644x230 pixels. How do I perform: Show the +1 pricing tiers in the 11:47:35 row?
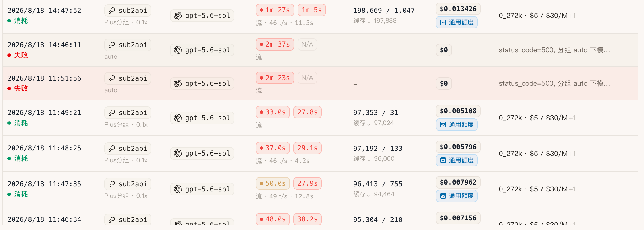572,189
